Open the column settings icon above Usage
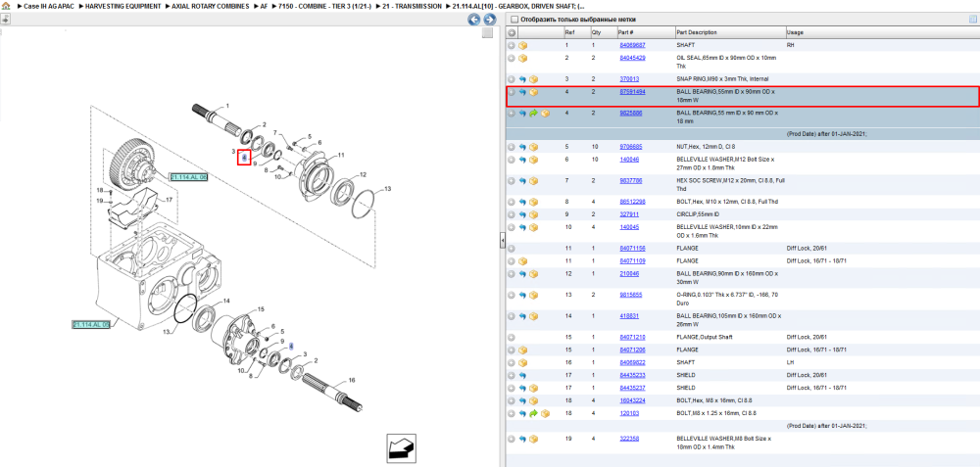Image resolution: width=980 pixels, height=467 pixels. pyautogui.click(x=972, y=20)
